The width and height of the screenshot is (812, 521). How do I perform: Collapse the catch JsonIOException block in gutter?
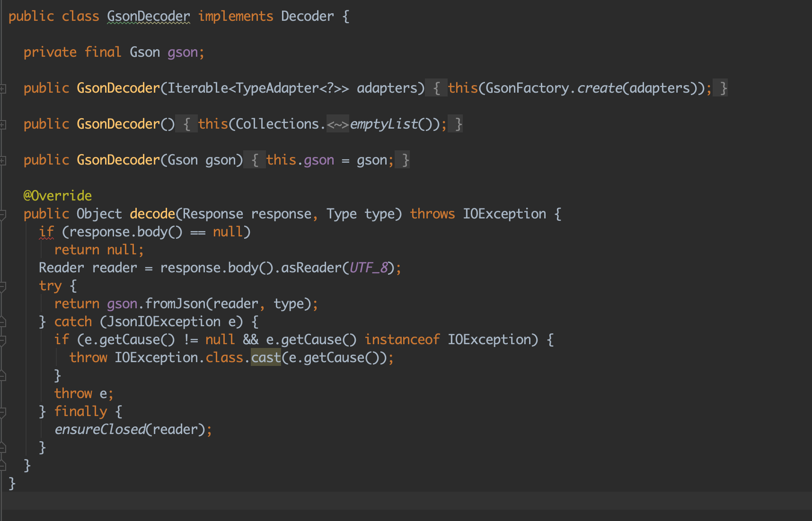[2, 322]
